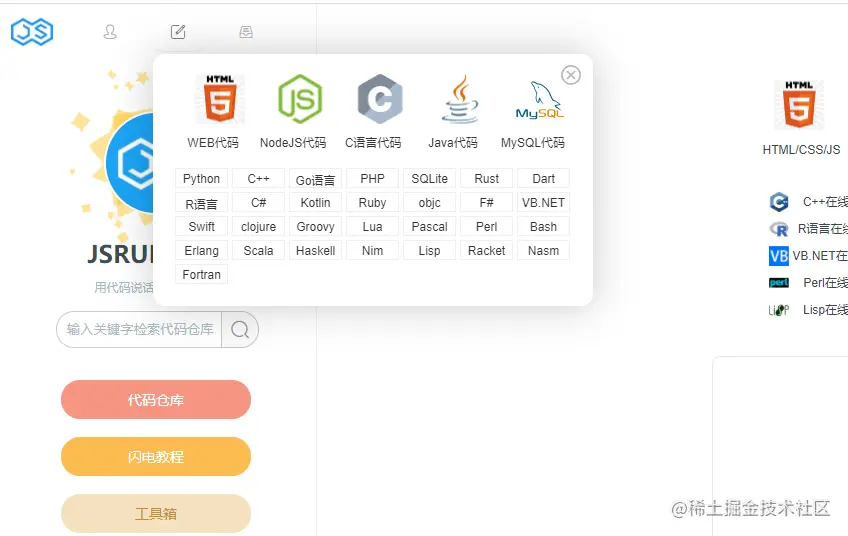Open the 代码仓库 button
This screenshot has width=848, height=536.
pyautogui.click(x=156, y=400)
